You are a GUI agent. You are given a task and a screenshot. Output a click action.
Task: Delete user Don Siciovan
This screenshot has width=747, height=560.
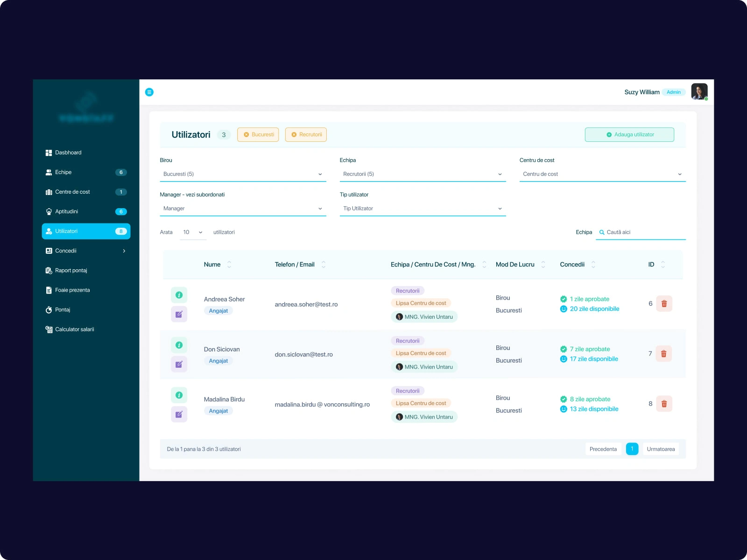pyautogui.click(x=664, y=354)
